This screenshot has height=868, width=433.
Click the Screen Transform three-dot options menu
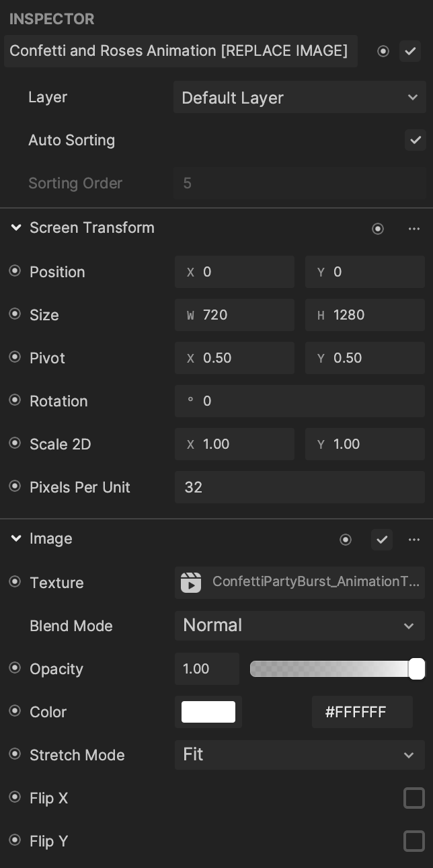[x=414, y=229]
